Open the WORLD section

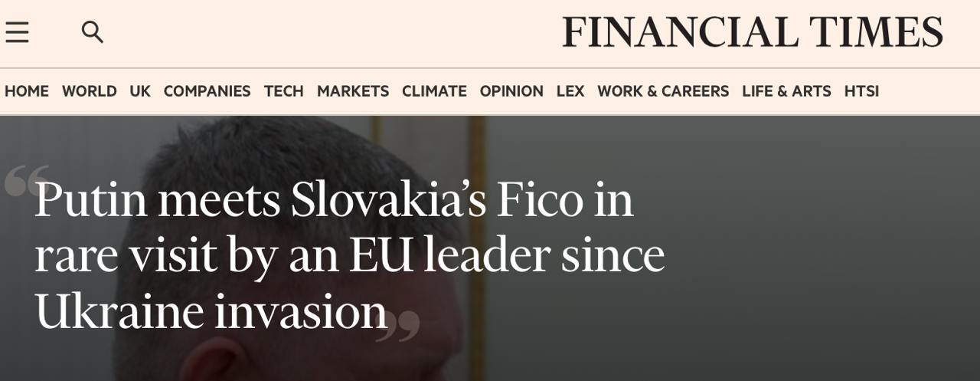[x=90, y=91]
